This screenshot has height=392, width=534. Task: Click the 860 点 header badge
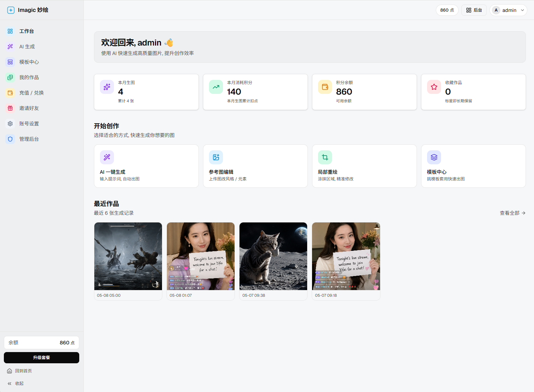point(447,10)
